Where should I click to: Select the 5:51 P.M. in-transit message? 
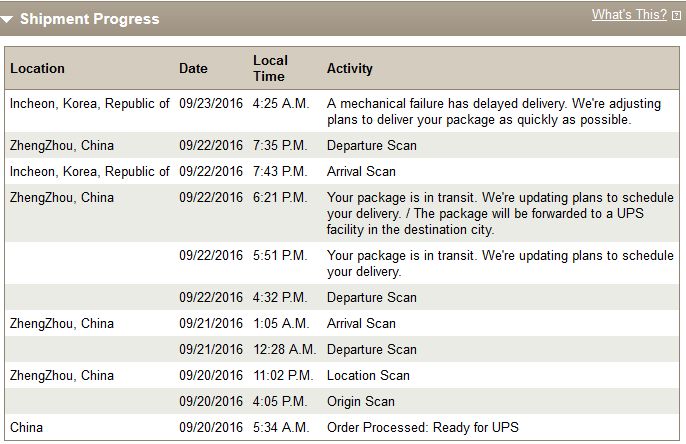(x=500, y=263)
